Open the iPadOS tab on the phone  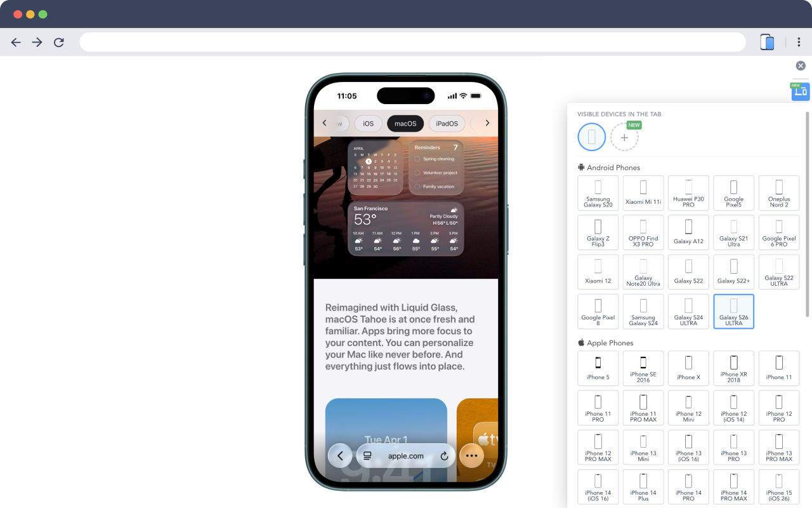point(447,123)
